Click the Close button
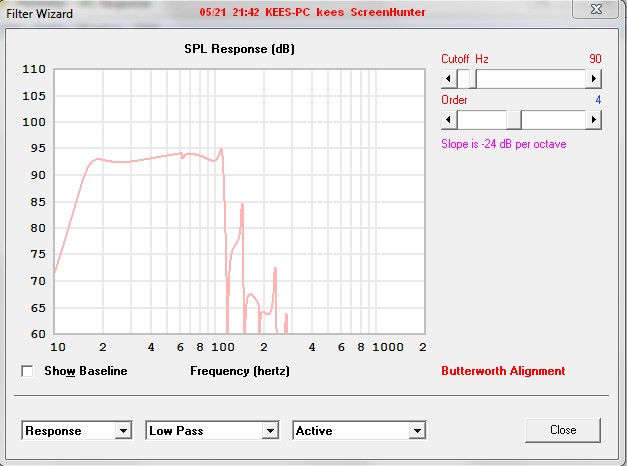Image resolution: width=627 pixels, height=466 pixels. coord(563,430)
